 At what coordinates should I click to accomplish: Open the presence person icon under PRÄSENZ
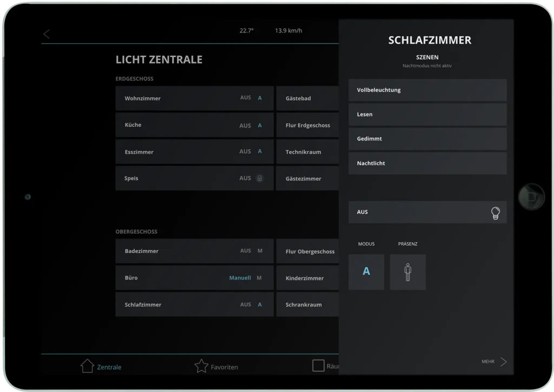(x=408, y=272)
